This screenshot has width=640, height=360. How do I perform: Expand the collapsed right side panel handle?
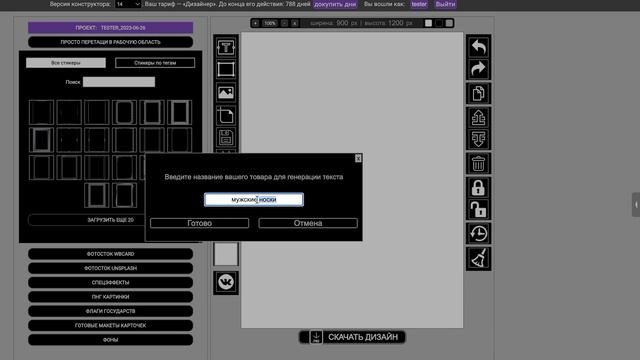[x=636, y=204]
